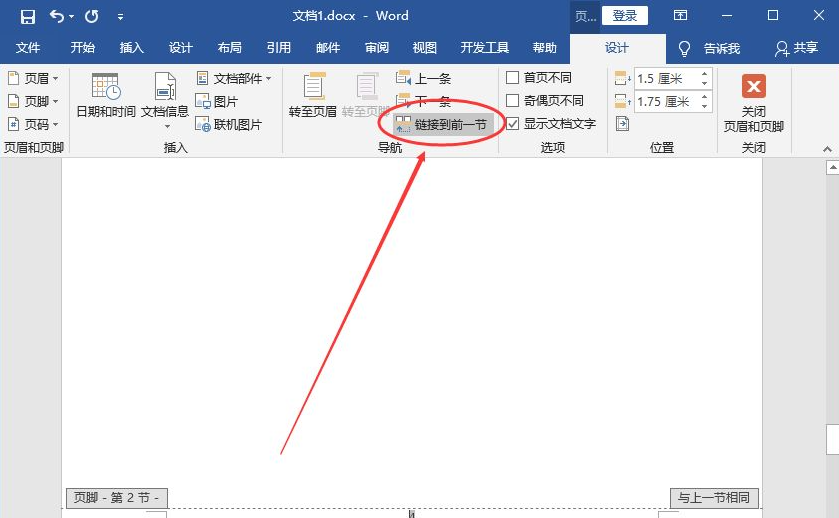Click 上一条 Previous navigation item

pyautogui.click(x=424, y=78)
